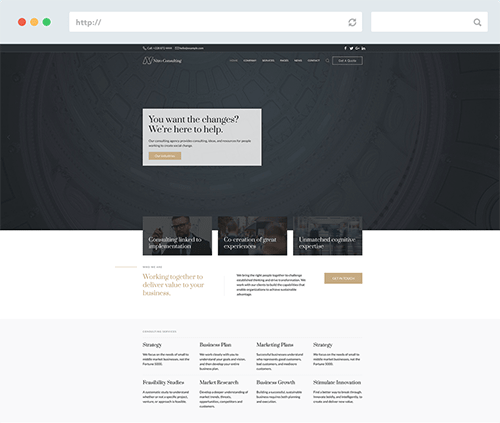The image size is (500, 423).
Task: Open the Pages menu item
Action: pyautogui.click(x=284, y=61)
